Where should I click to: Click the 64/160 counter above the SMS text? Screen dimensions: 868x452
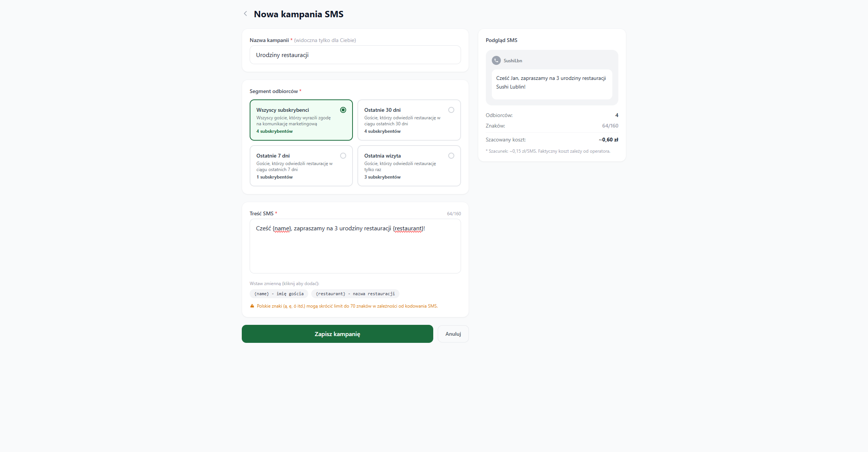click(x=454, y=214)
